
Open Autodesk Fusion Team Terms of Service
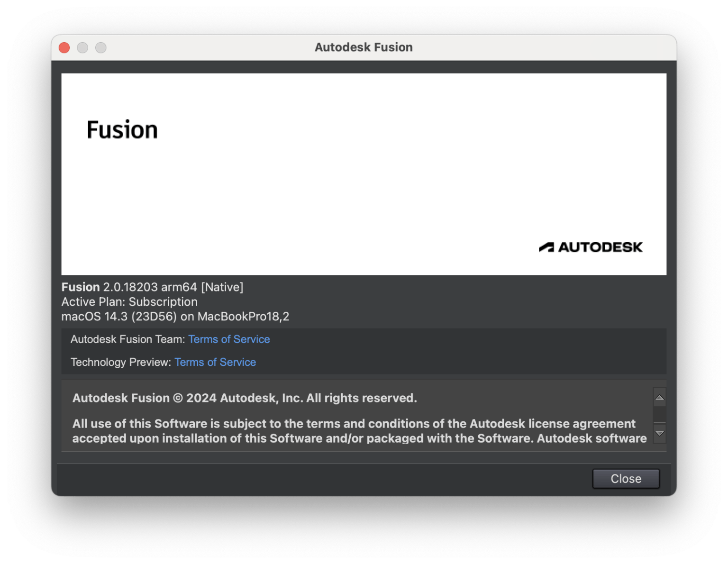(229, 339)
